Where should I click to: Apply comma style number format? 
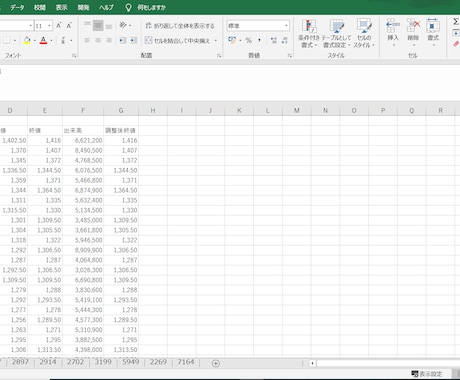[259, 40]
